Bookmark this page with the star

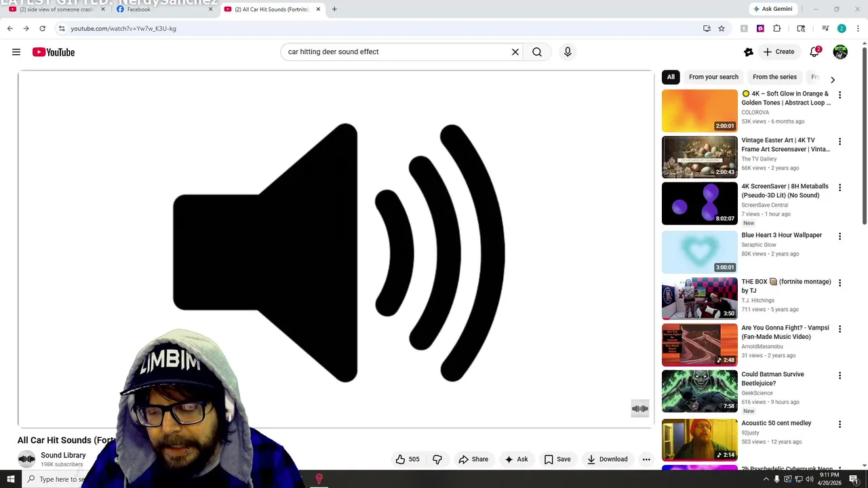722,28
